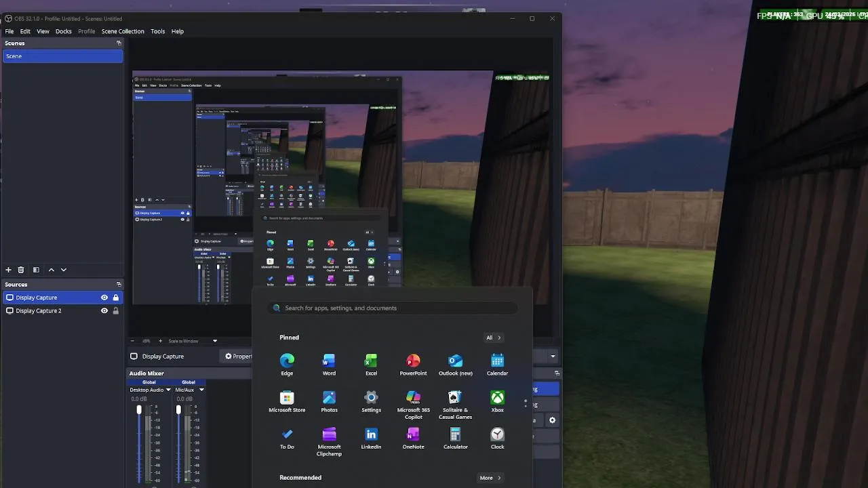Screen dimensions: 868x488
Task: Open Photos pinned app
Action: tap(329, 401)
